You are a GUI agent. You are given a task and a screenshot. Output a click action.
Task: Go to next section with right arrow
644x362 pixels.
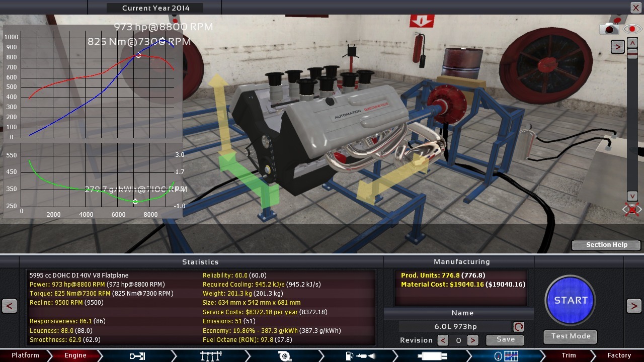[x=633, y=306]
